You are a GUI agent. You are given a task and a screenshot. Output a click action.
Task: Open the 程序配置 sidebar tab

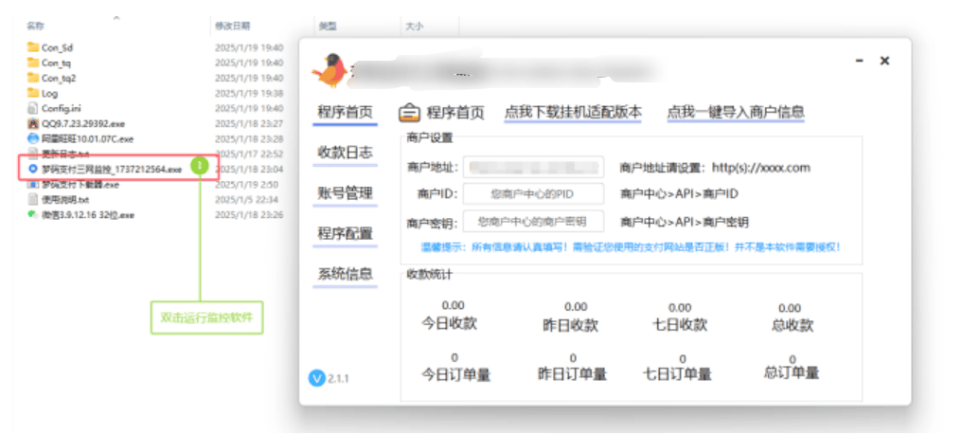point(345,233)
